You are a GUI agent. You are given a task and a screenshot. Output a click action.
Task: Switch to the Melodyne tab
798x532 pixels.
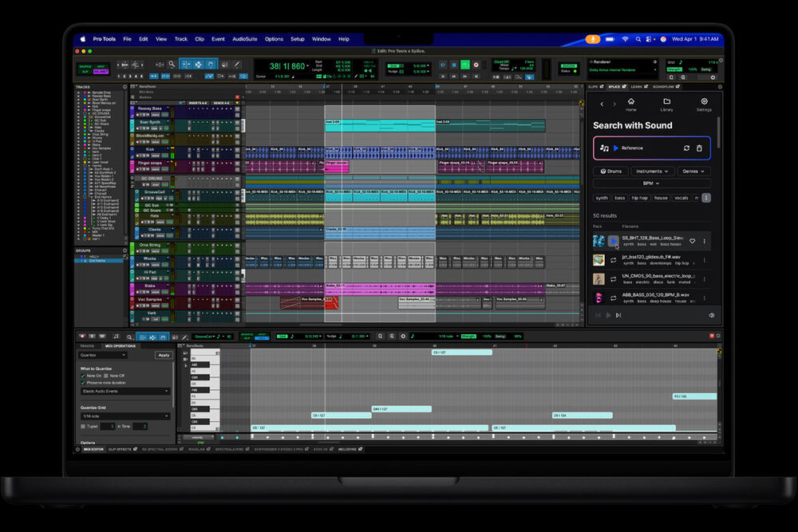(x=350, y=450)
